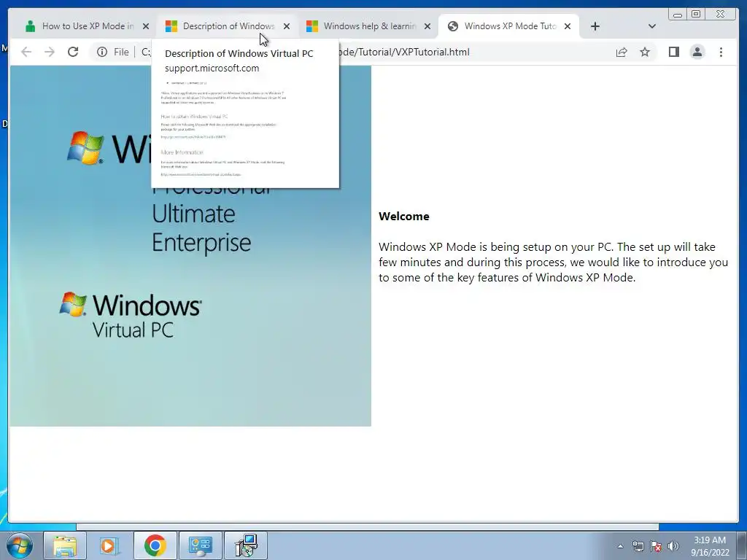Close the Chrome window
Image resolution: width=747 pixels, height=560 pixels.
[x=721, y=15]
